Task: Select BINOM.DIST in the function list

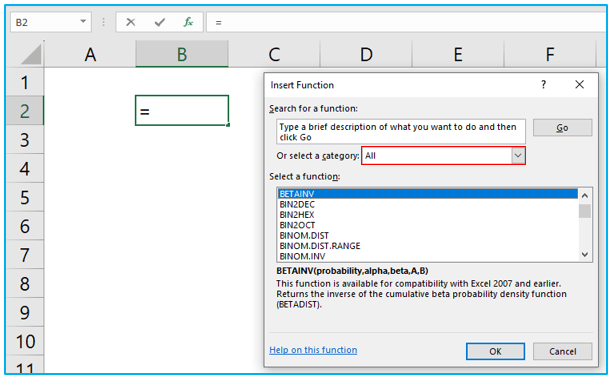Action: pyautogui.click(x=428, y=235)
